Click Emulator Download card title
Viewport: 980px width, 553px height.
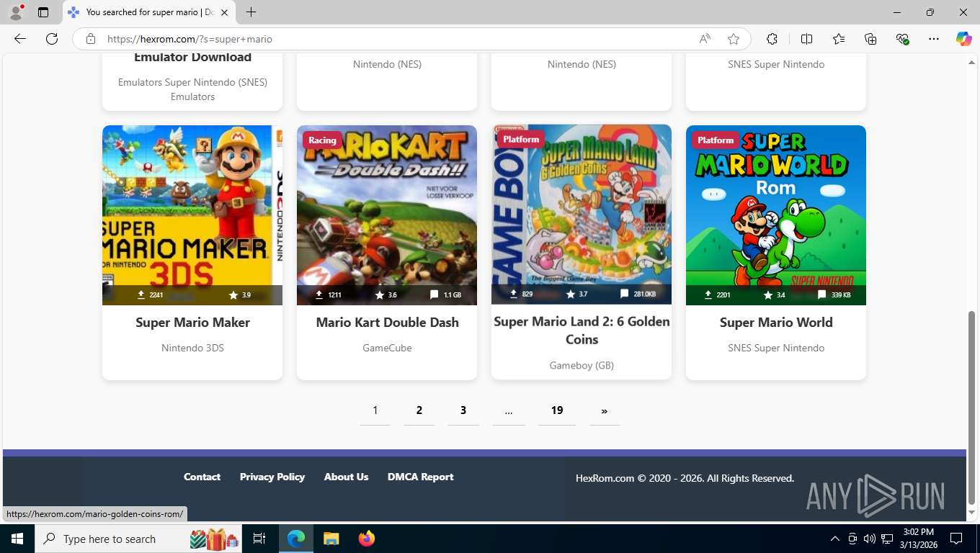tap(192, 58)
